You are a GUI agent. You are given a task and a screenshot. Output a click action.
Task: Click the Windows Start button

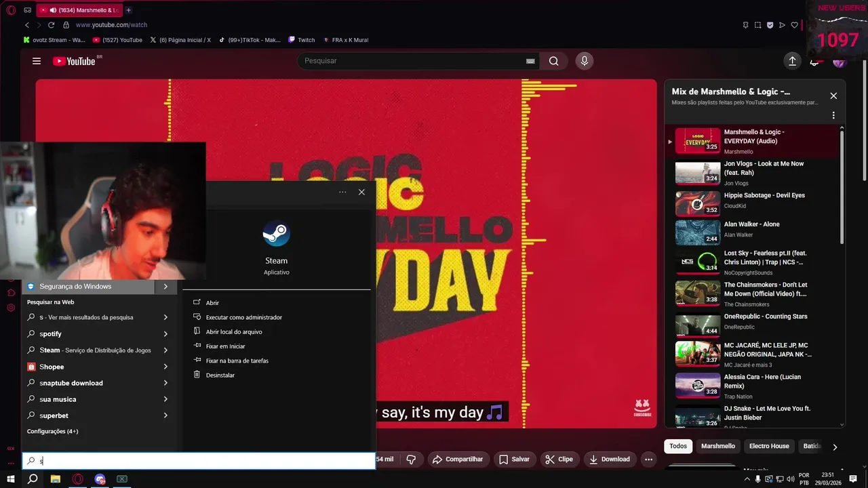[11, 479]
